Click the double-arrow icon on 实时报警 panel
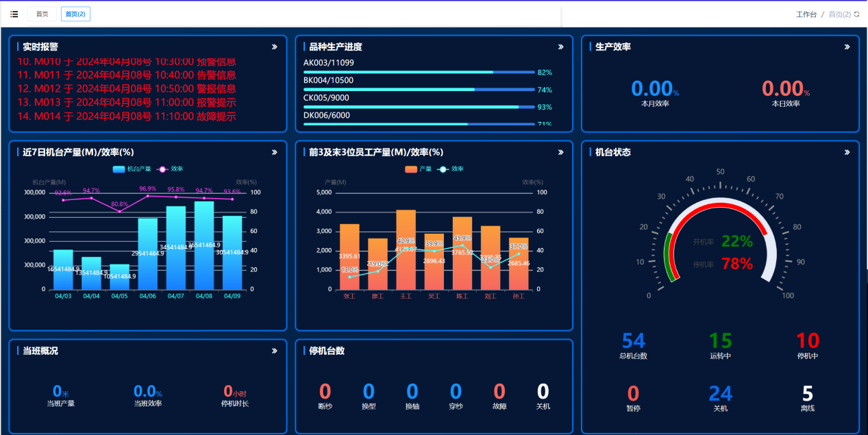This screenshot has width=868, height=435. (x=275, y=47)
